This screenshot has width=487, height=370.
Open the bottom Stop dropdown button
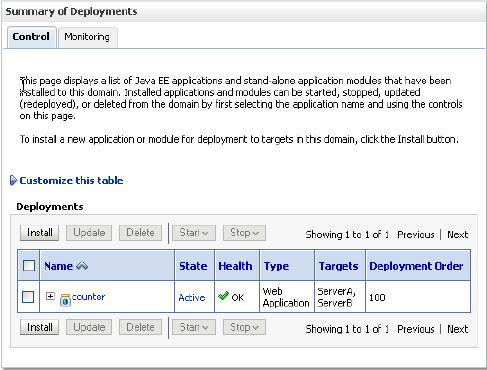click(244, 327)
